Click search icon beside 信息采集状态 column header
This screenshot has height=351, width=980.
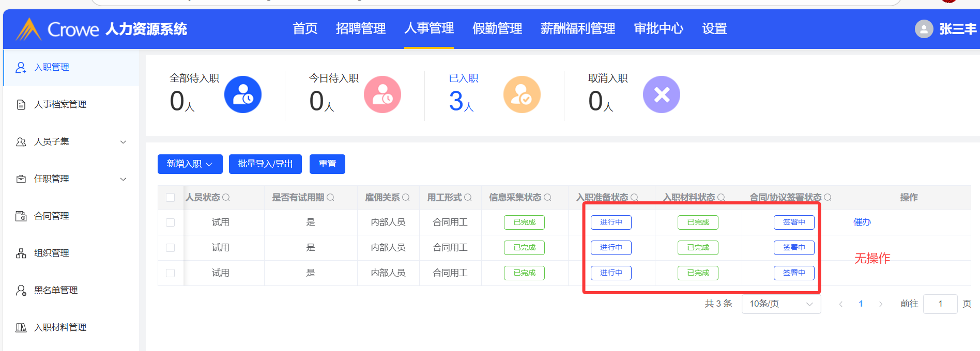[x=548, y=197]
